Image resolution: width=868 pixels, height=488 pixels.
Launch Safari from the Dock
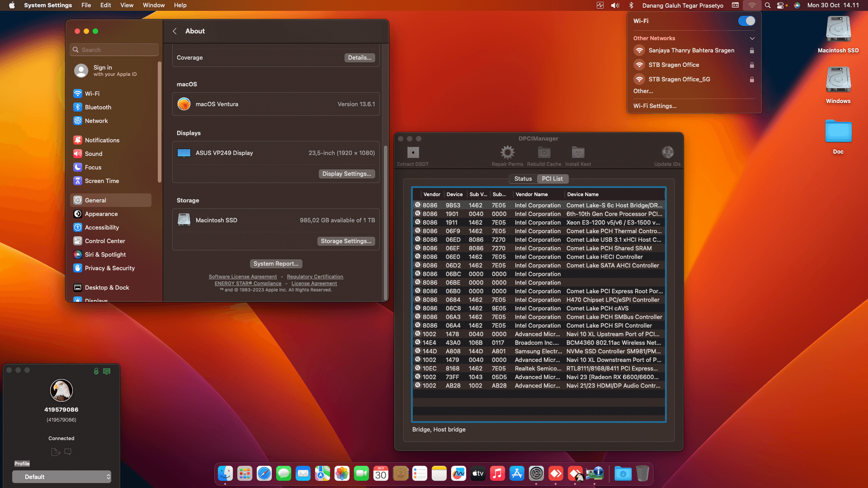point(264,474)
